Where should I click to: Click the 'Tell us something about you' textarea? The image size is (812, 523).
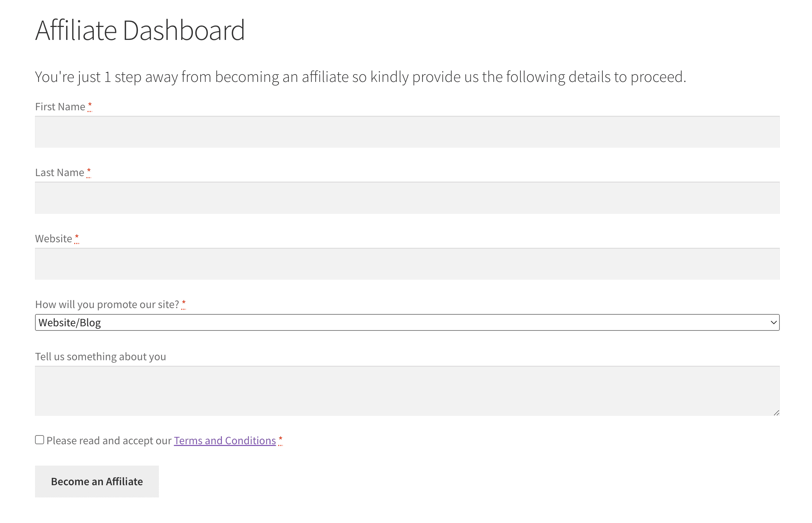point(407,391)
